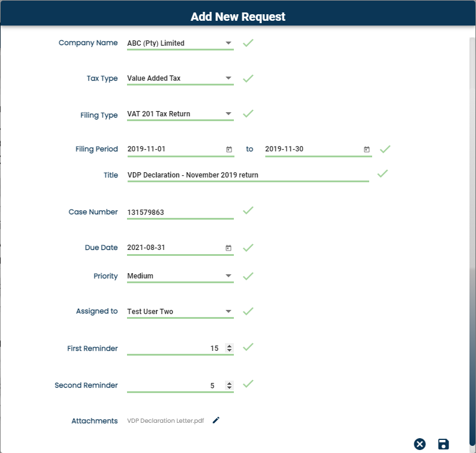
Task: Open the Assigned to dropdown
Action: pos(180,312)
